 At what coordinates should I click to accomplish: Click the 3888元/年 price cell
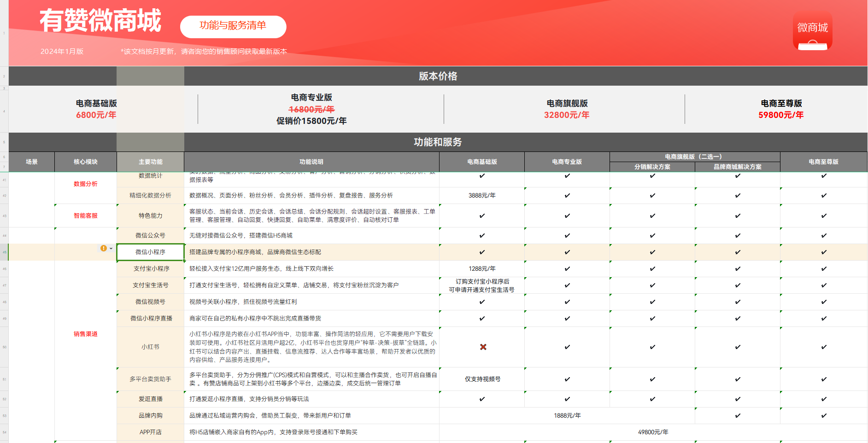(482, 195)
